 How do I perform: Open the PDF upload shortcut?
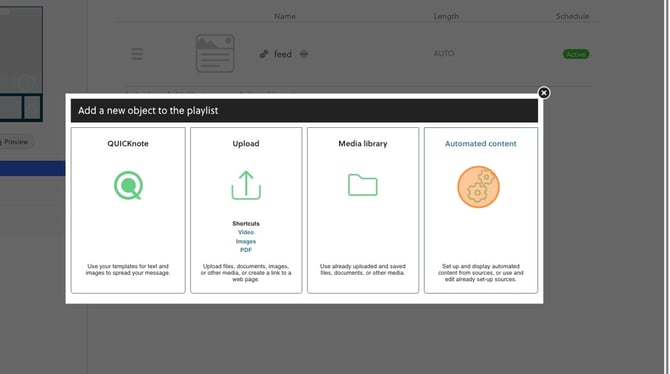point(246,250)
